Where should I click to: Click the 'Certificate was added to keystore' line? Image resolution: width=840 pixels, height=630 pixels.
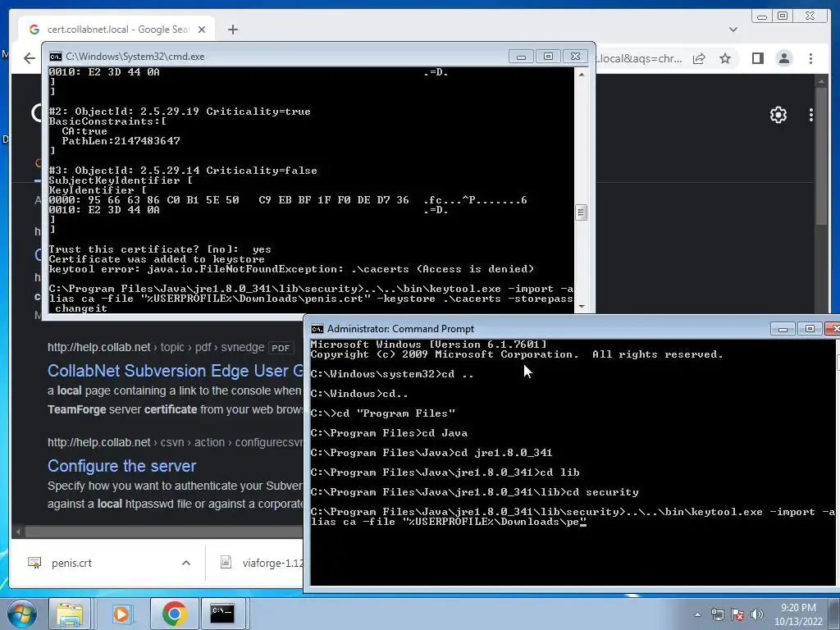[x=157, y=259]
